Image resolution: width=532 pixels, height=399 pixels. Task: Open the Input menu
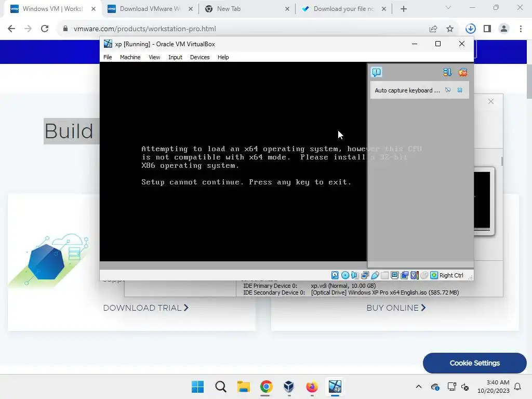coord(175,57)
